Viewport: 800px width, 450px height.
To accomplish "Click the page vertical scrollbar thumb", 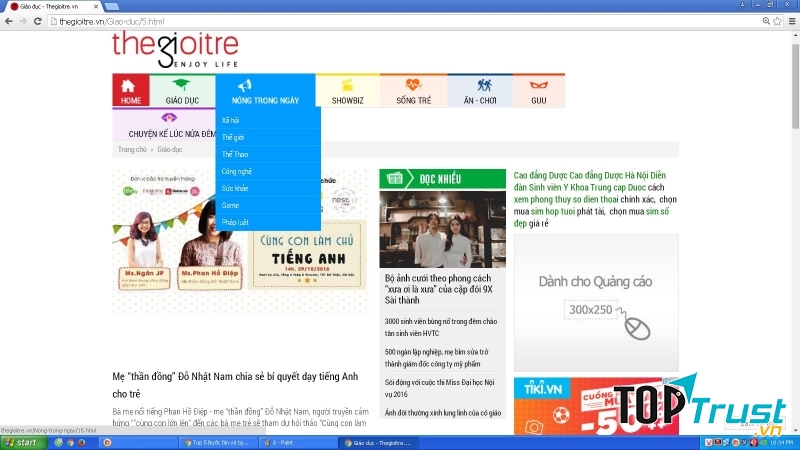I will coord(795,86).
